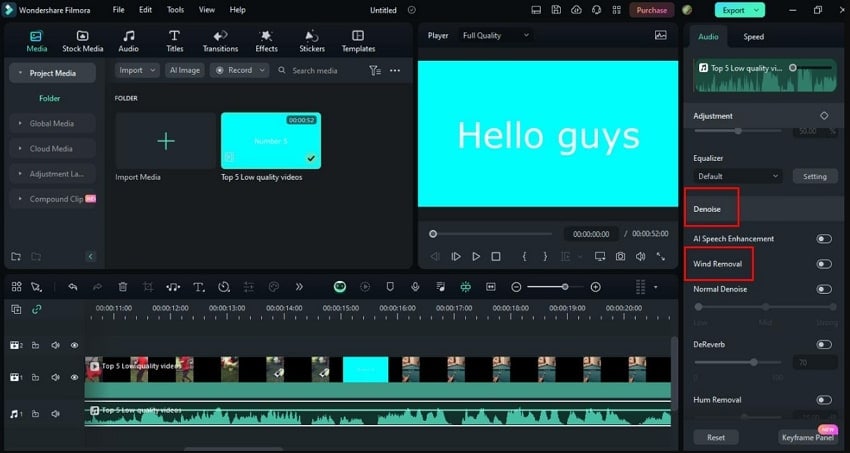The width and height of the screenshot is (850, 453).
Task: Click the Play button in player
Action: coord(475,256)
